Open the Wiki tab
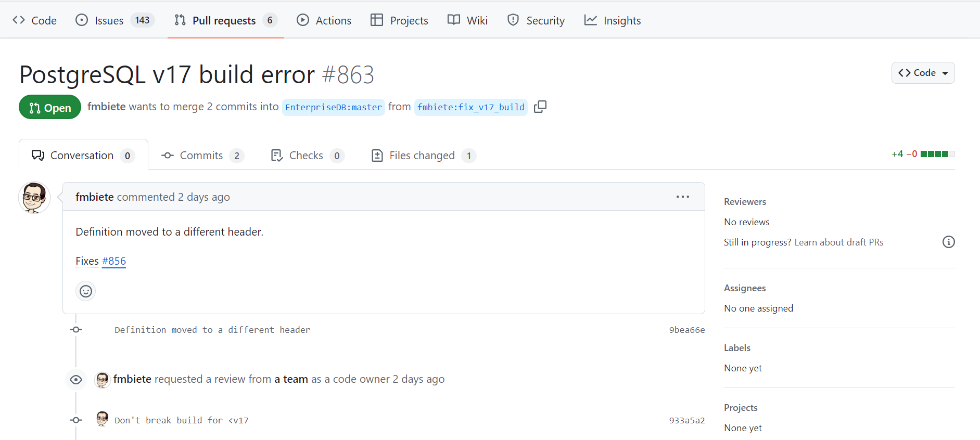The image size is (980, 440). tap(467, 20)
